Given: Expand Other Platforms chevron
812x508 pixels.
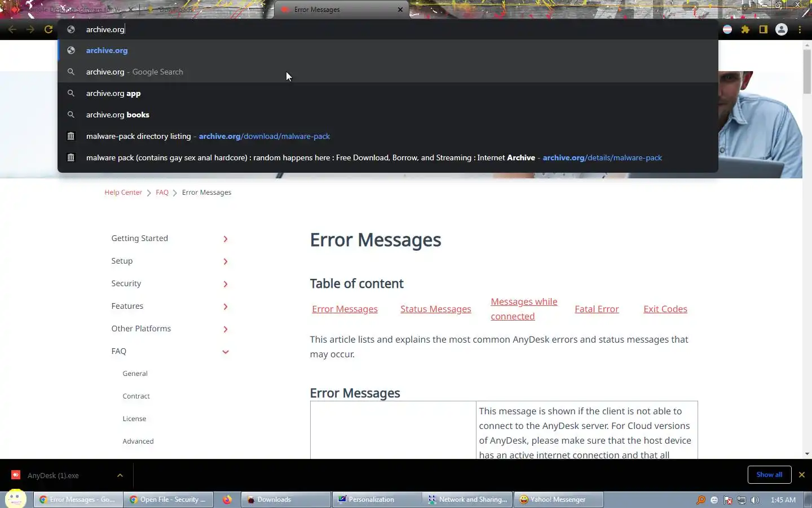Looking at the screenshot, I should point(226,329).
